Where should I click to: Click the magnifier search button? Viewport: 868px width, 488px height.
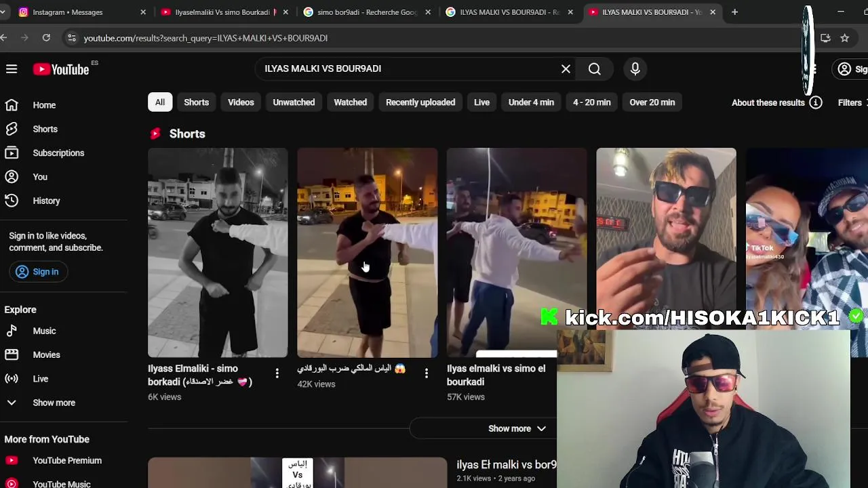coord(594,68)
